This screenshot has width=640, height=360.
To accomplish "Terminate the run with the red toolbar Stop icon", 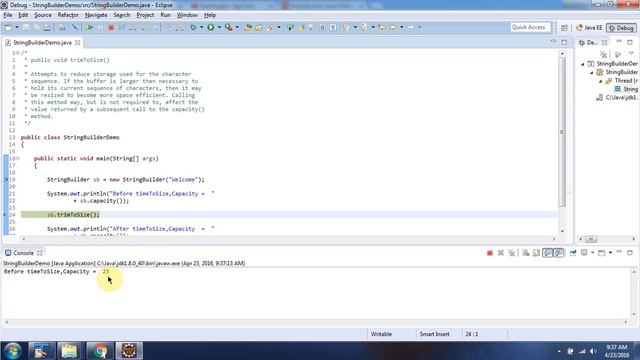I will (x=111, y=27).
